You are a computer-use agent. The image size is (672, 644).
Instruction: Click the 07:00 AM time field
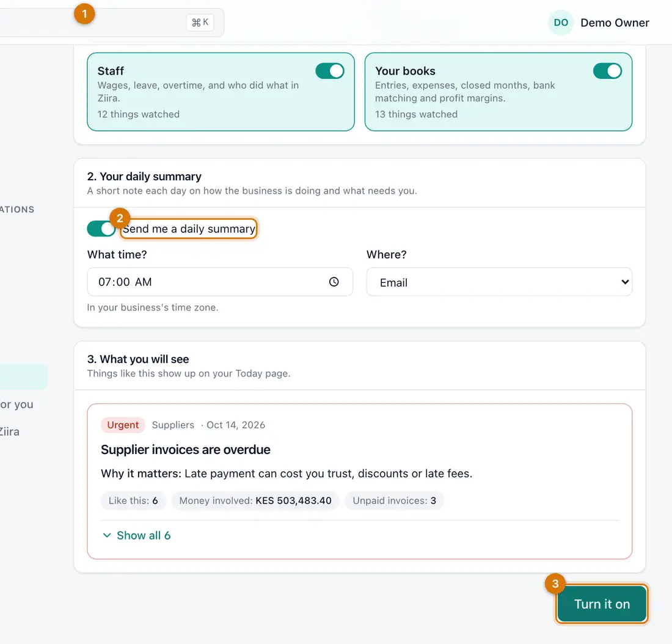click(220, 282)
